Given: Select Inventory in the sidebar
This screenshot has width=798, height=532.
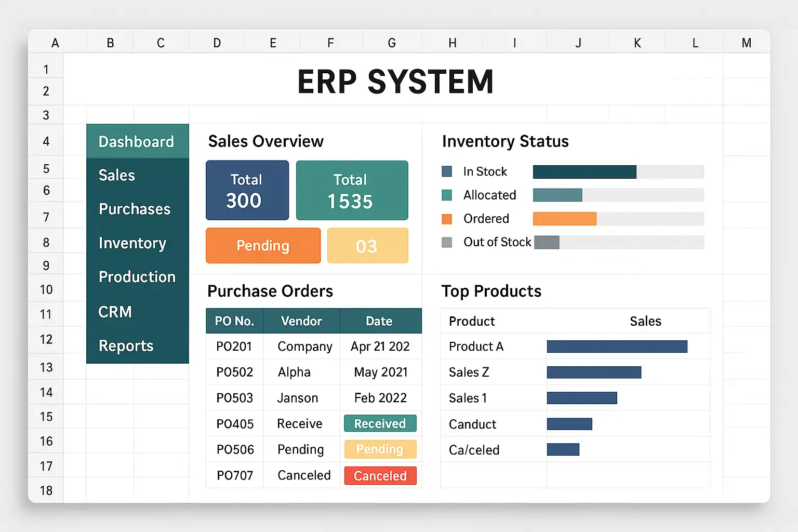Looking at the screenshot, I should coord(132,243).
